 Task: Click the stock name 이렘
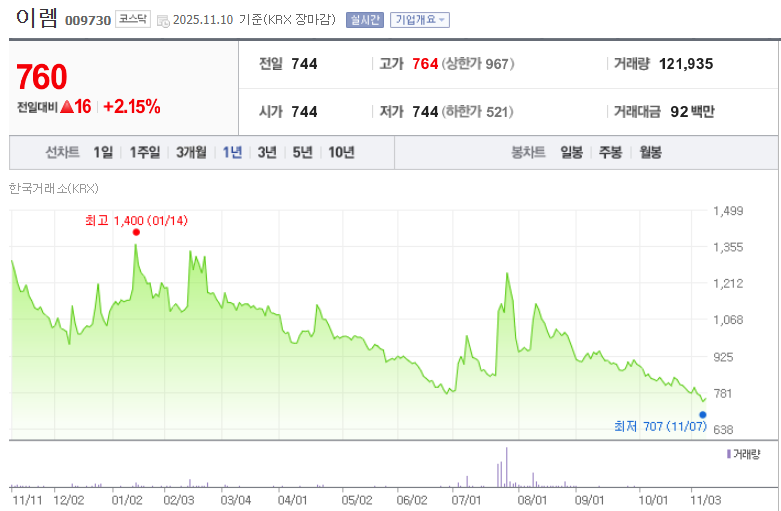(x=36, y=18)
